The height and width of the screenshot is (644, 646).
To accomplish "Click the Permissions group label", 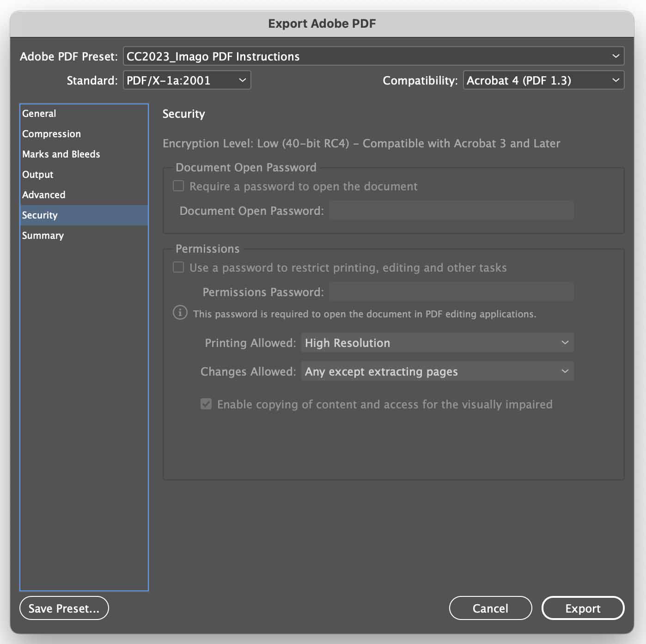I will 207,249.
